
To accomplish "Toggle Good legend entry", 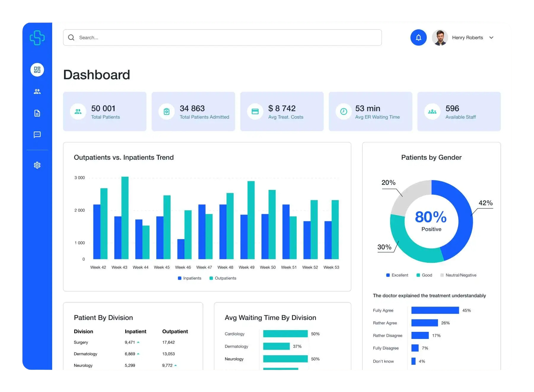I will tap(424, 275).
